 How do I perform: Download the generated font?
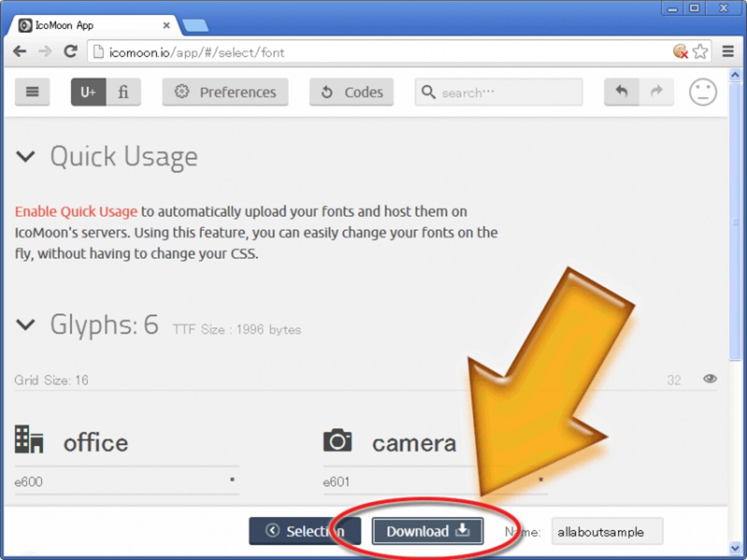coord(428,531)
